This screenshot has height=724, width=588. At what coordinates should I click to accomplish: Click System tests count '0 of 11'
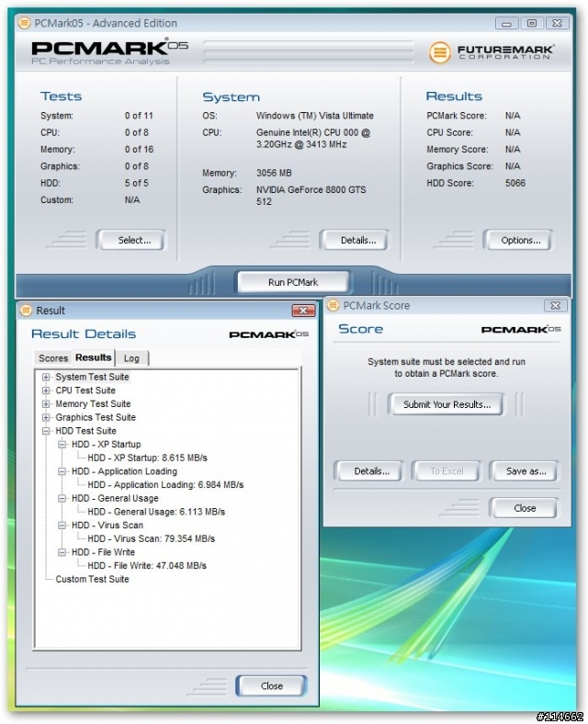(x=139, y=116)
